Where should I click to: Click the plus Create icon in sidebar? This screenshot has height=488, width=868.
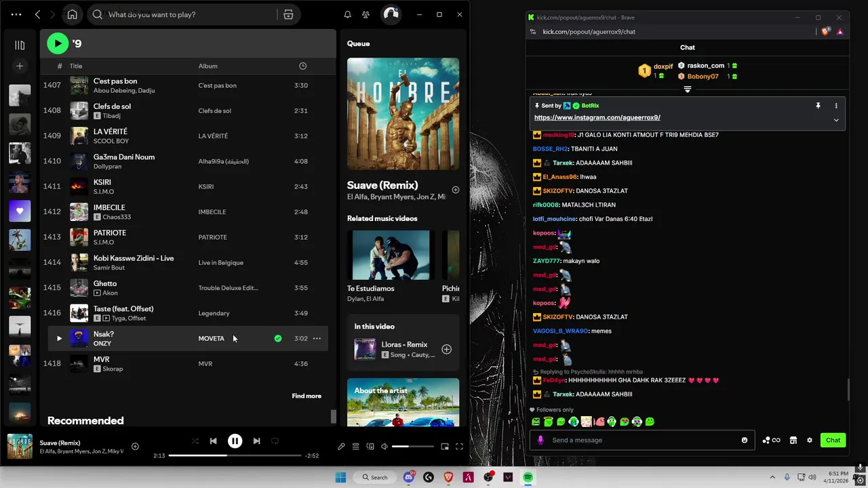(x=20, y=66)
